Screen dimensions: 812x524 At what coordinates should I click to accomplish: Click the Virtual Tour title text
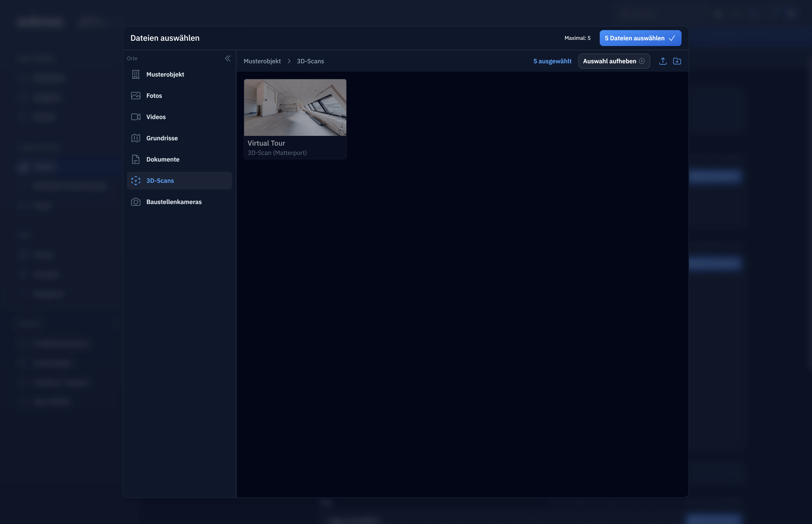click(x=266, y=143)
